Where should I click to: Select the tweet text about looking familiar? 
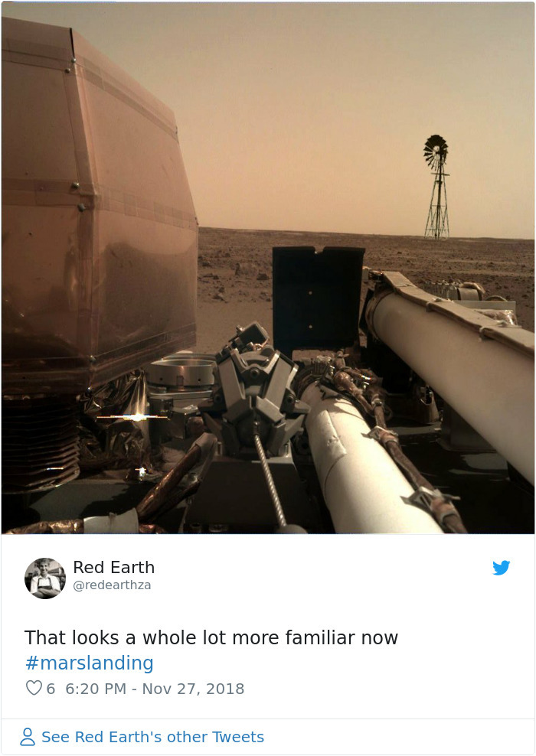[211, 637]
